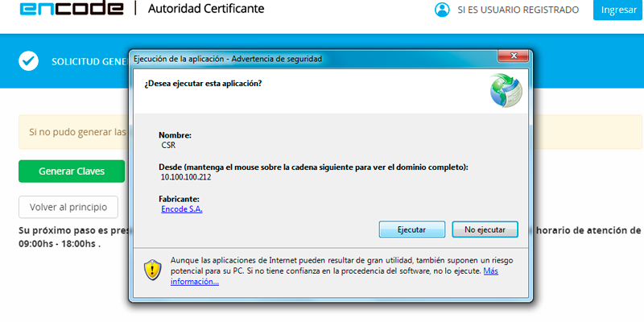Run the application with Ejecutar

(411, 229)
